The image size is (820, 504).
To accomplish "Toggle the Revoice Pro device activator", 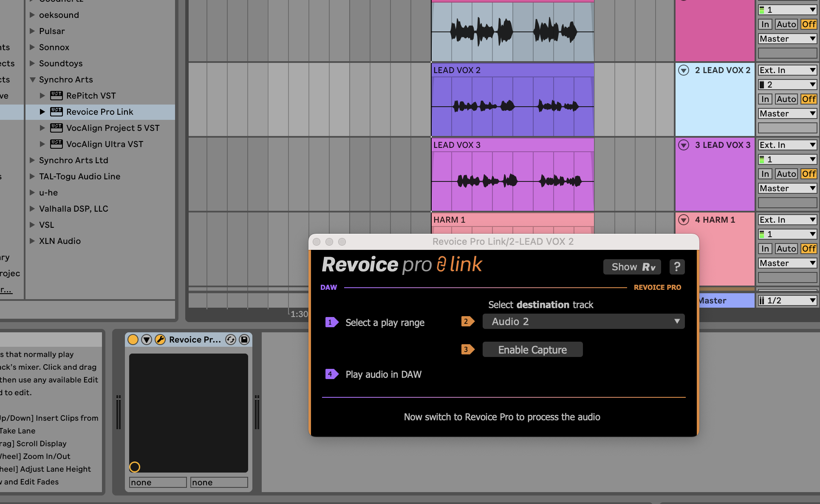I will [x=133, y=340].
